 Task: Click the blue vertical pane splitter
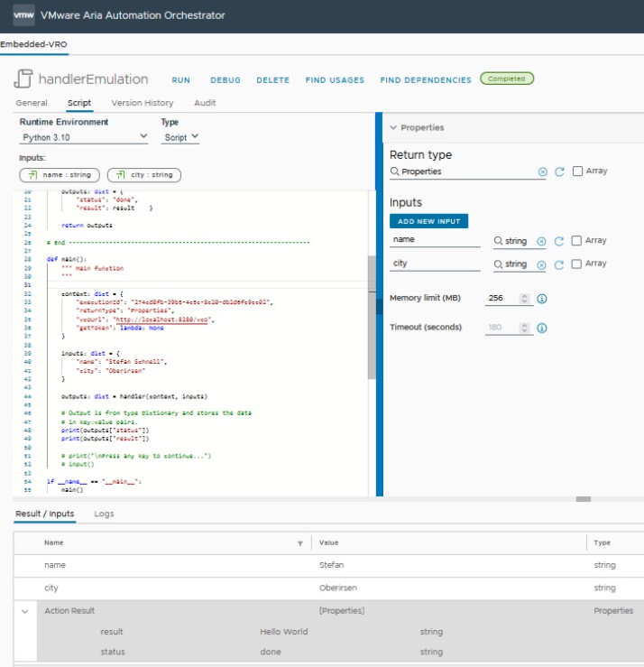tap(379, 304)
